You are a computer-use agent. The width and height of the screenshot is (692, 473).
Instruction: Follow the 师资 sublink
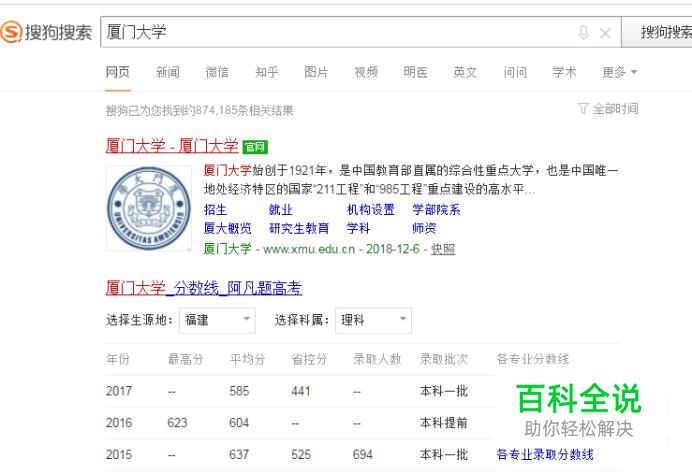424,228
